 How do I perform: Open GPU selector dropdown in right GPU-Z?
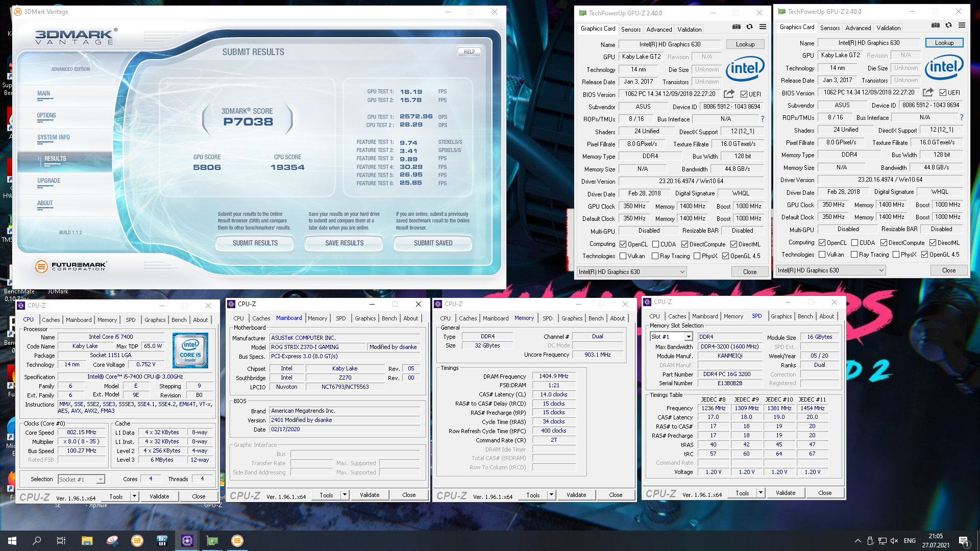click(x=830, y=270)
